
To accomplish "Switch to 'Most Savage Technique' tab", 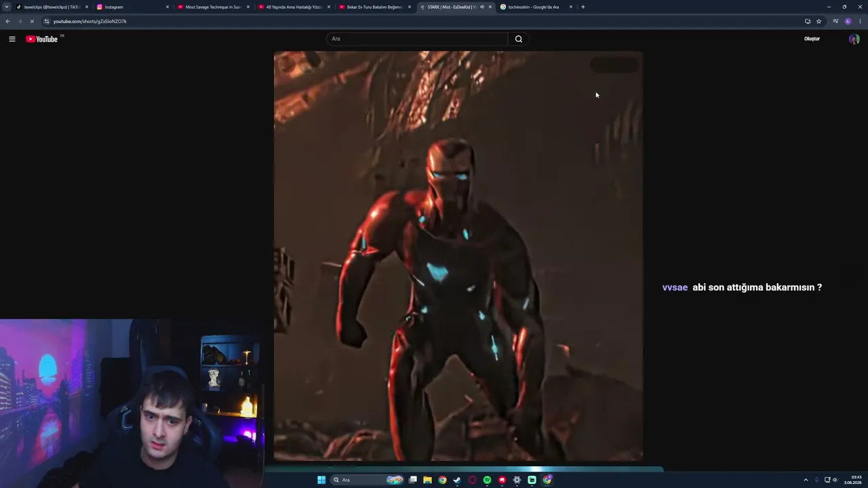I will [214, 7].
